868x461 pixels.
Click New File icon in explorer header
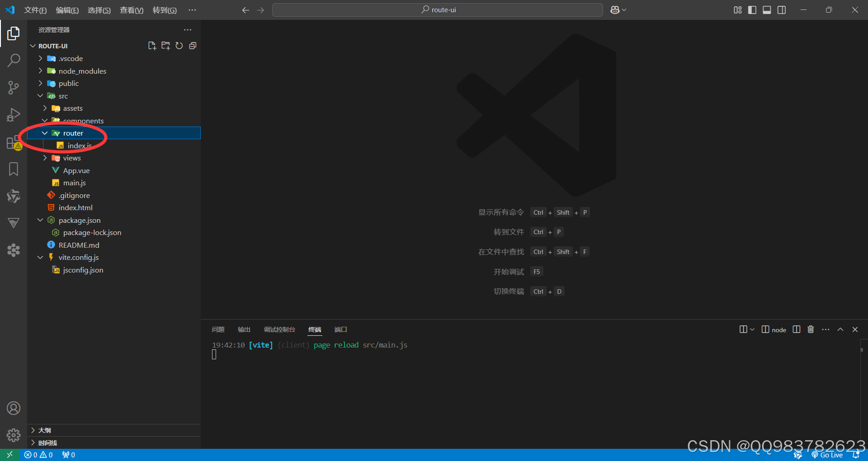[x=152, y=46]
